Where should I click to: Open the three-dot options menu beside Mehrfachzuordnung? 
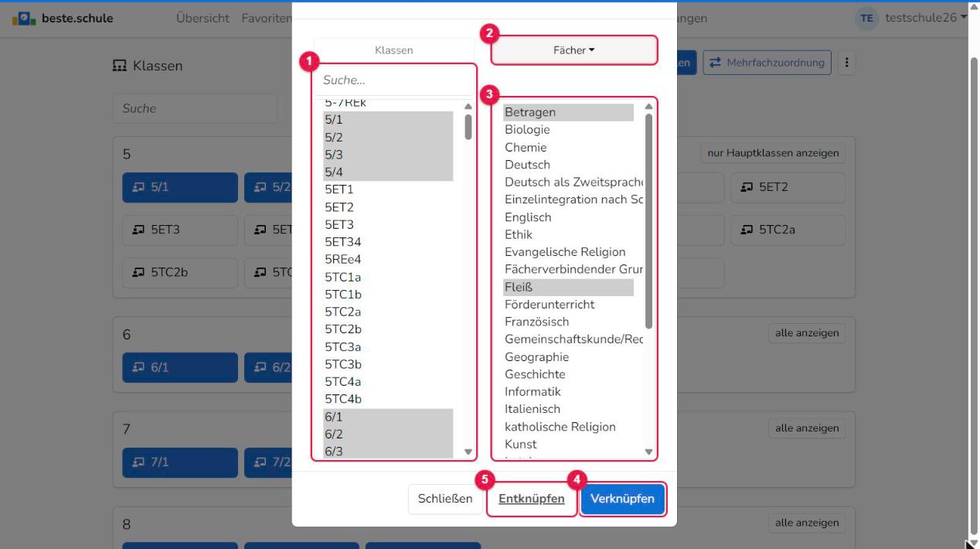tap(847, 63)
